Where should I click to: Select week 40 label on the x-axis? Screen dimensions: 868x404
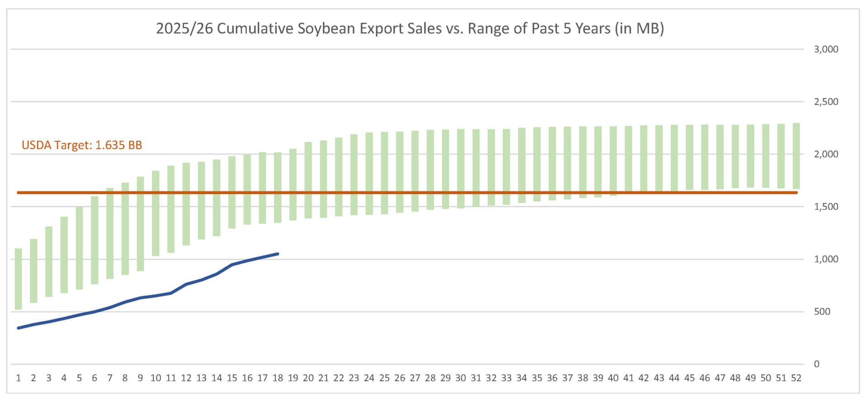(x=613, y=378)
